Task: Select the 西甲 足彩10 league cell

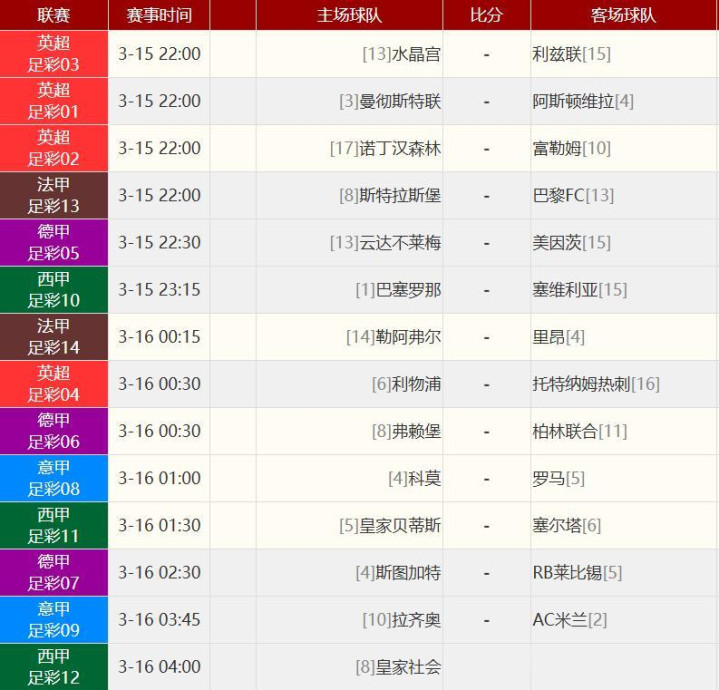Action: (x=54, y=290)
